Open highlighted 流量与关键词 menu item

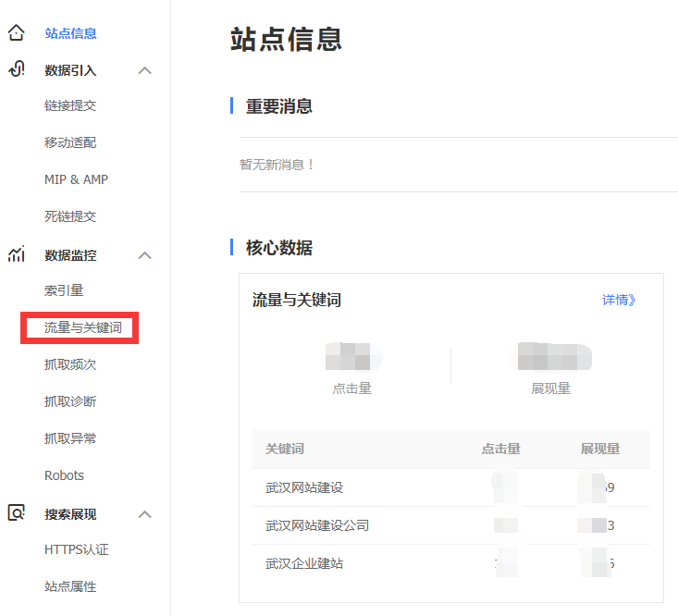point(82,327)
